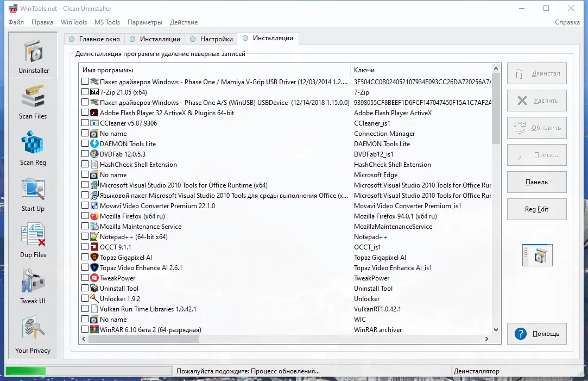Click the HashCheck Shell Extension icon

pos(94,165)
